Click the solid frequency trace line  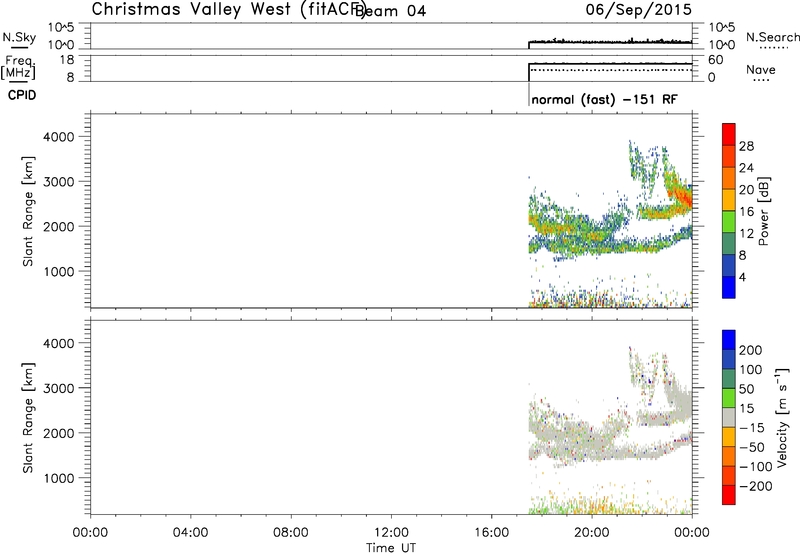[610, 64]
